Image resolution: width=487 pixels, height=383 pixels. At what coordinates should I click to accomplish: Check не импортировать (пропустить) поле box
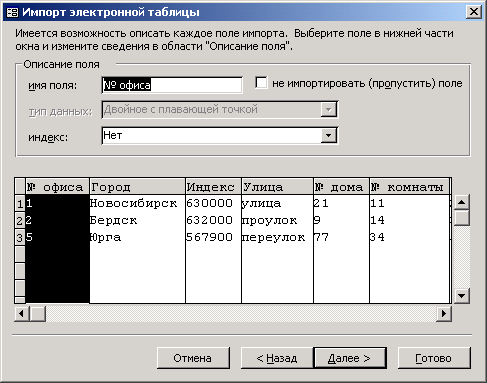click(261, 83)
